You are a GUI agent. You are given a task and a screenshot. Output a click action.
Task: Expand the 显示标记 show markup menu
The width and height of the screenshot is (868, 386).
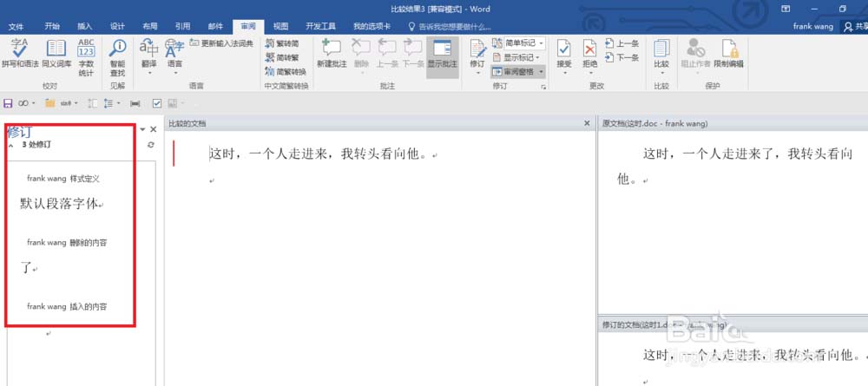coord(518,57)
